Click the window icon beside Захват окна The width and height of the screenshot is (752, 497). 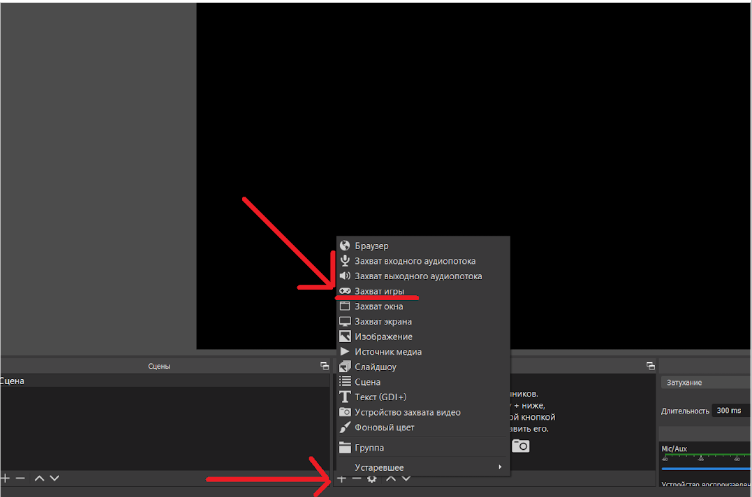345,306
